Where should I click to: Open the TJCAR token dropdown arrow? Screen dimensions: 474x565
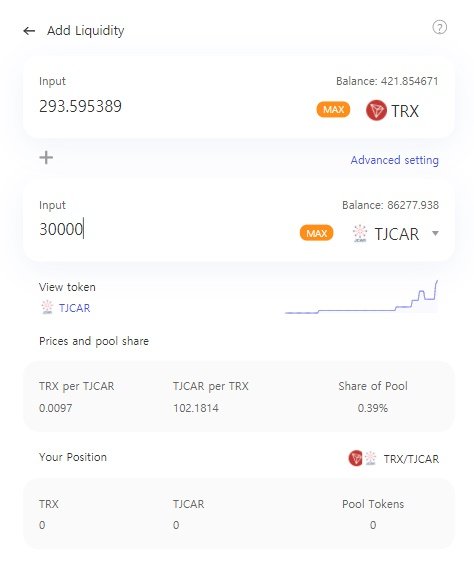(435, 233)
